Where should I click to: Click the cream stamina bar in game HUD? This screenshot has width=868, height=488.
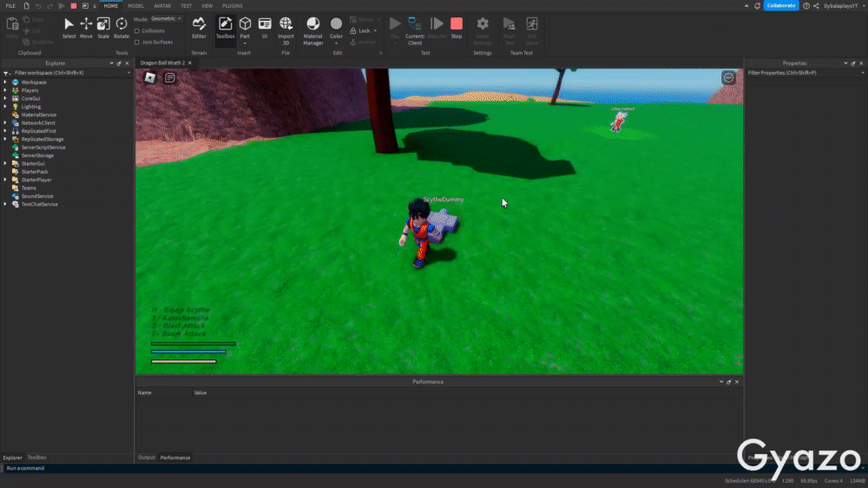pos(184,362)
